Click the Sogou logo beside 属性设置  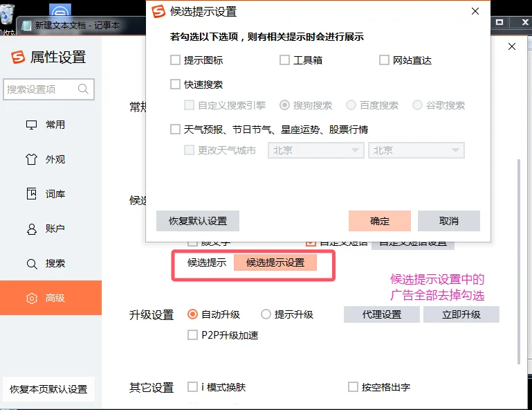(18, 57)
